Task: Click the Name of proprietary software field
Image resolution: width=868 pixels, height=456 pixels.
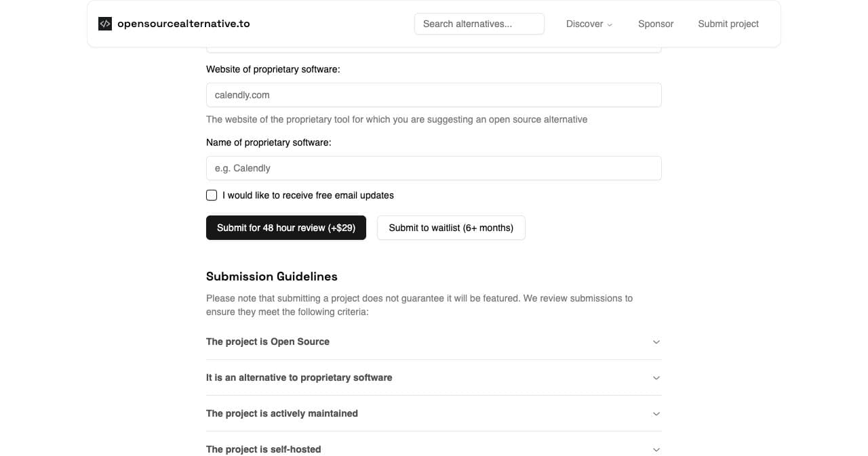Action: 434,168
